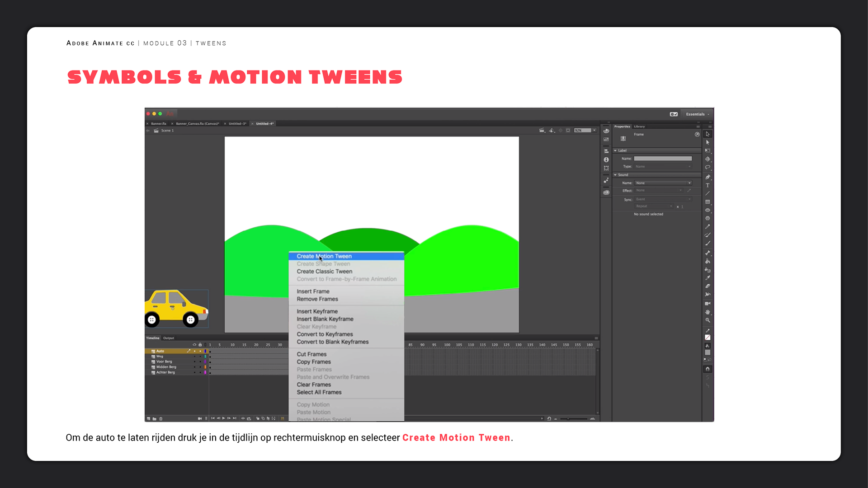Toggle visibility dot of Achter Berg layer

(195, 372)
